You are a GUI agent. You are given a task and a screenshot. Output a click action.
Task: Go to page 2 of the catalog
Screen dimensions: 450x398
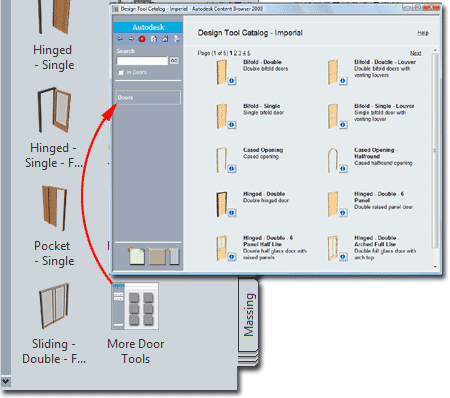coord(235,53)
